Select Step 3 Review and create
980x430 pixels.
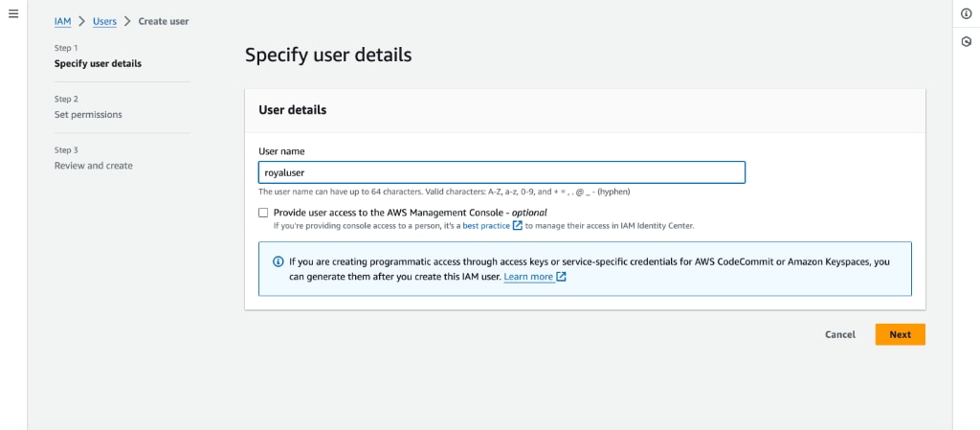point(93,167)
